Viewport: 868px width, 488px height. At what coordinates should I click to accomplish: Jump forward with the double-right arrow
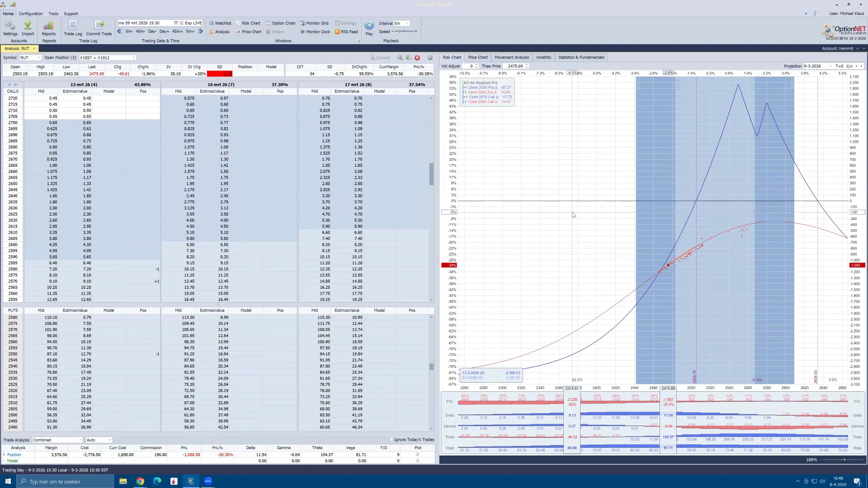tap(200, 32)
